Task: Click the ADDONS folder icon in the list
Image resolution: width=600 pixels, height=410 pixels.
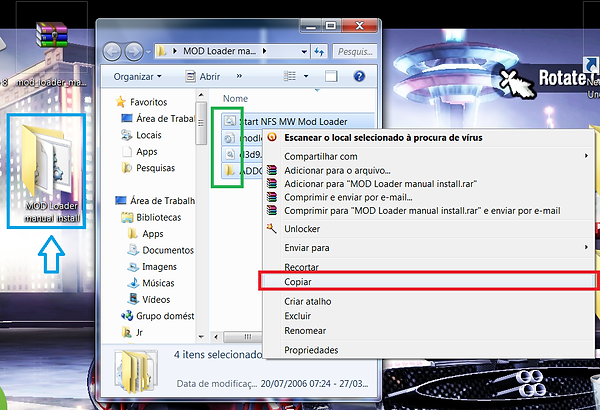Action: click(x=229, y=170)
